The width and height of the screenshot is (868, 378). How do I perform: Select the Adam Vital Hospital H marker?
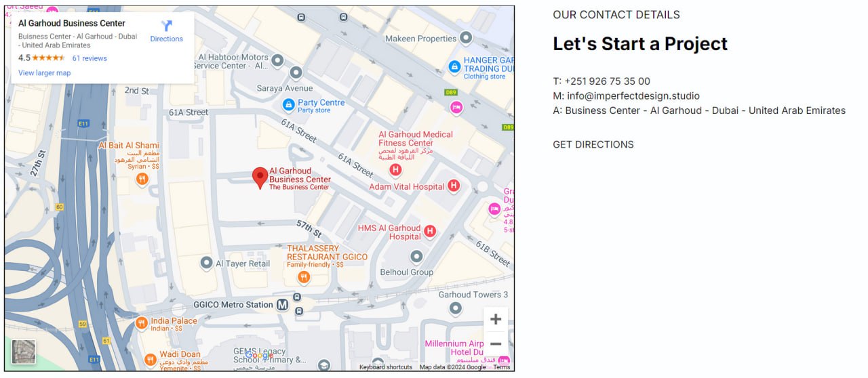coord(454,186)
